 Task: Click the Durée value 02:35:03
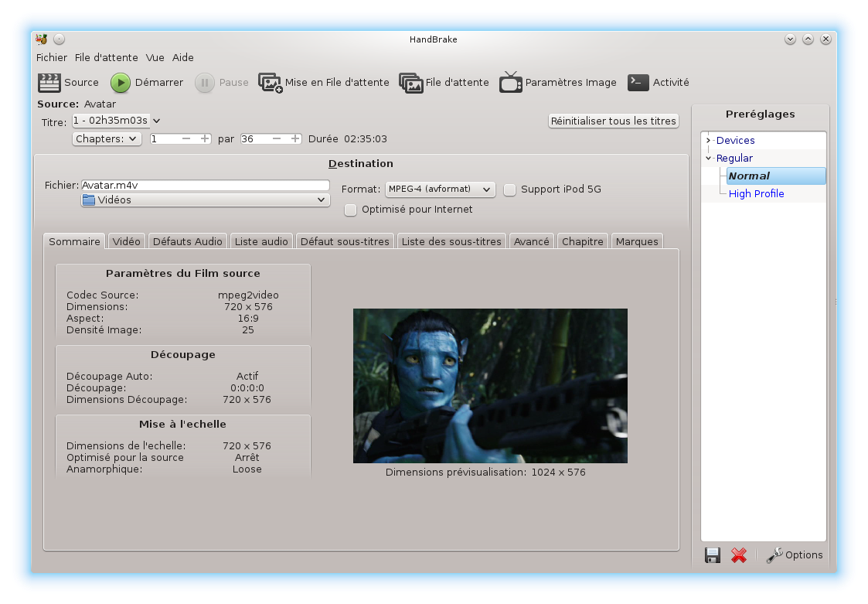pyautogui.click(x=366, y=139)
